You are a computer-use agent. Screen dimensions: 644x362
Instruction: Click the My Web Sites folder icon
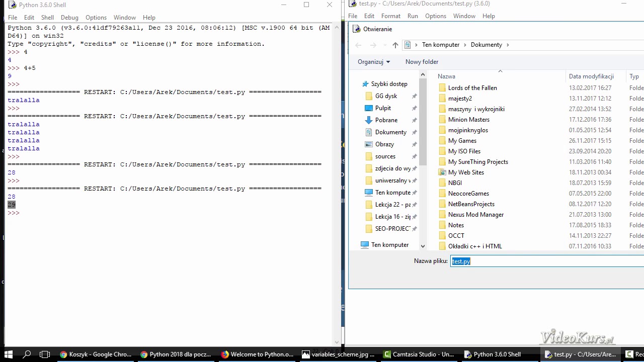(x=442, y=172)
